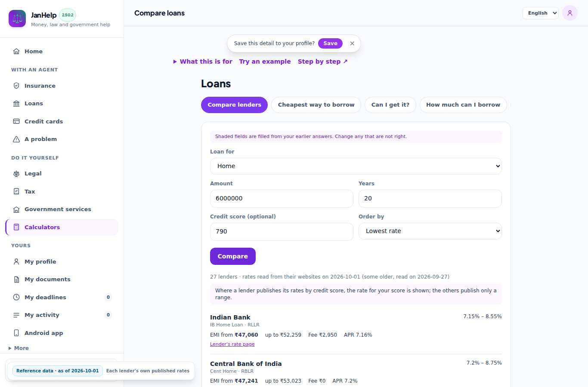Dismiss the save-to-profile prompt
The image size is (588, 387).
[352, 43]
